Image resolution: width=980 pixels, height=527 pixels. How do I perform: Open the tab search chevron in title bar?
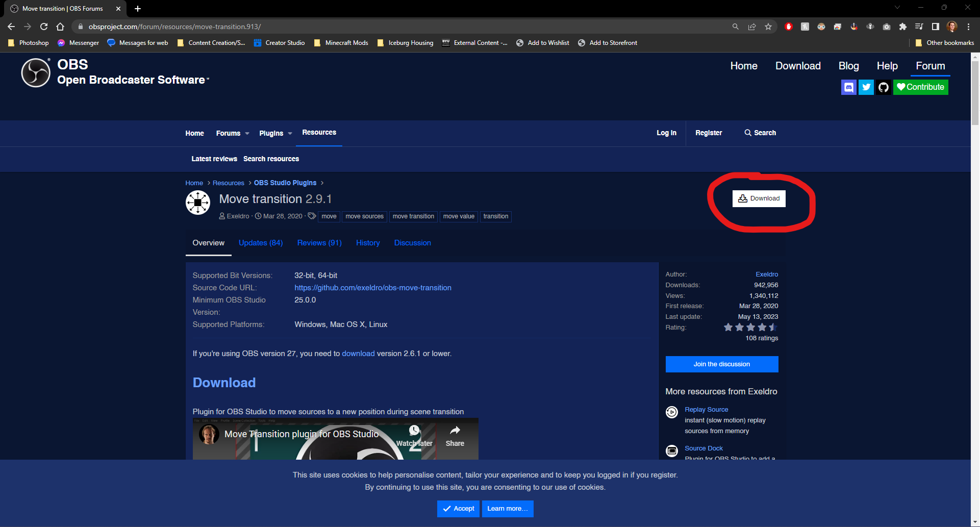(897, 7)
